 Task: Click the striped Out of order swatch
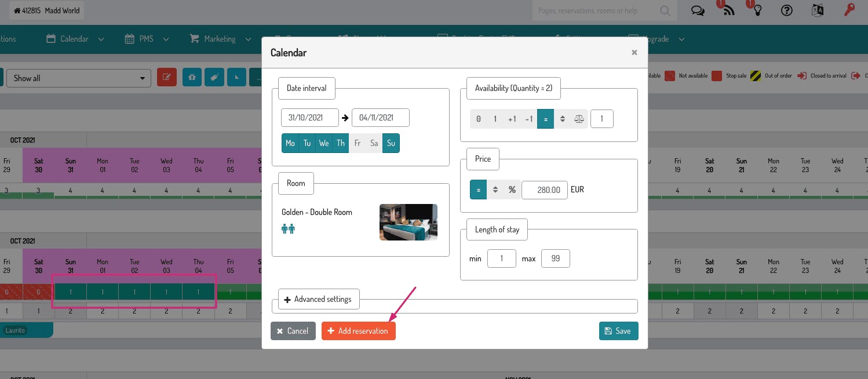756,76
